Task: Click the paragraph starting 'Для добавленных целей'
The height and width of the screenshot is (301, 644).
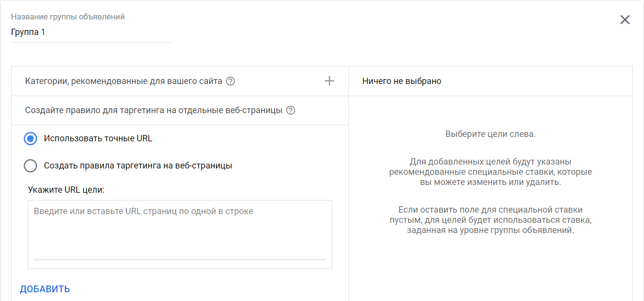Action: 490,172
